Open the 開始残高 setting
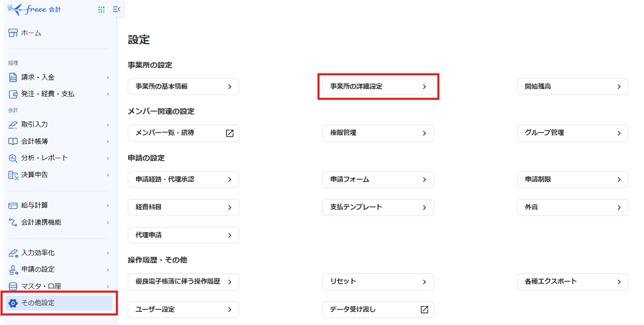This screenshot has height=325, width=644. 572,87
